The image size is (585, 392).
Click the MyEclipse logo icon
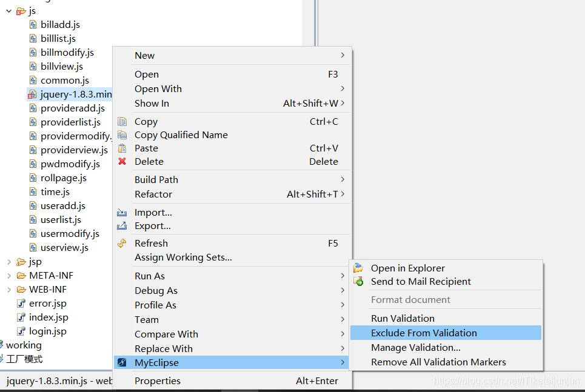(x=122, y=362)
